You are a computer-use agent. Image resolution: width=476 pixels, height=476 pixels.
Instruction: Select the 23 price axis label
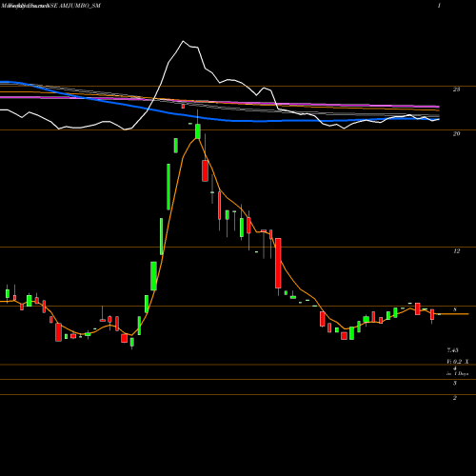click(x=456, y=89)
